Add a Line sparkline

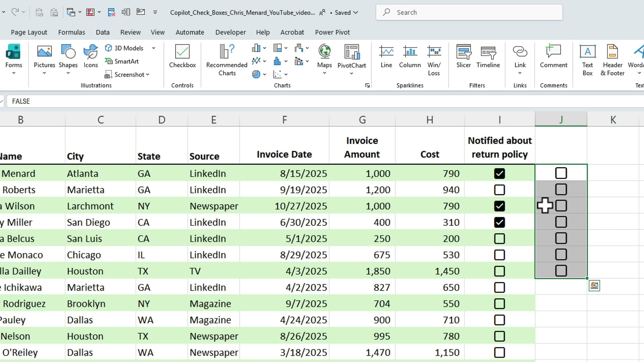(x=386, y=56)
